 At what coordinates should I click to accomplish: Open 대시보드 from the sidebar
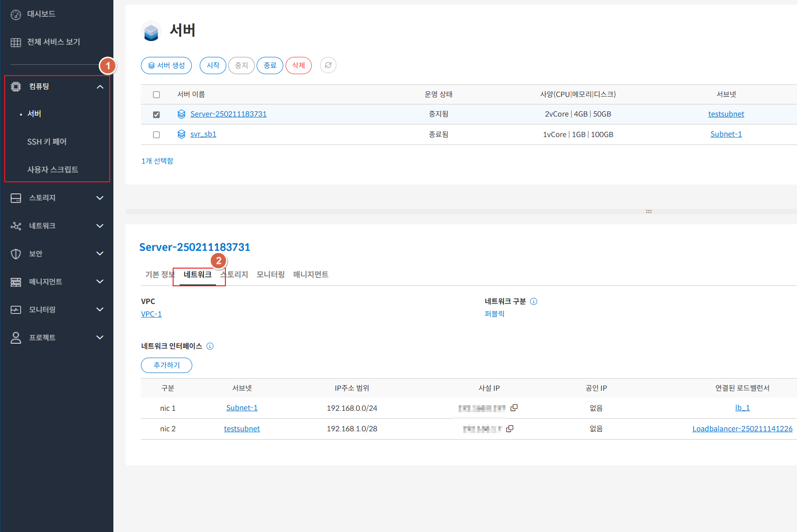41,14
